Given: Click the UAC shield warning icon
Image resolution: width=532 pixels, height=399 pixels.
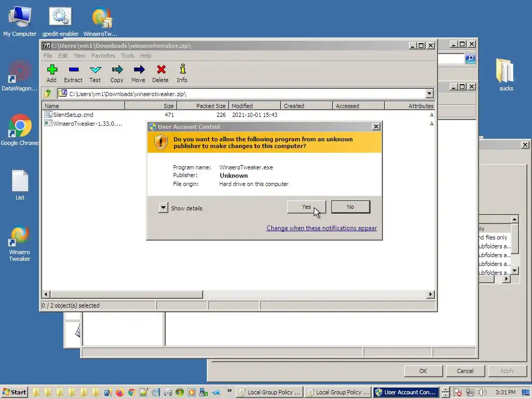Looking at the screenshot, I should [x=161, y=142].
